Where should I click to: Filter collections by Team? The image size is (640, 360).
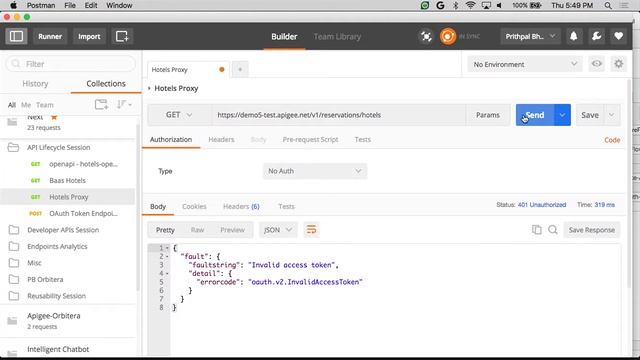[x=44, y=105]
